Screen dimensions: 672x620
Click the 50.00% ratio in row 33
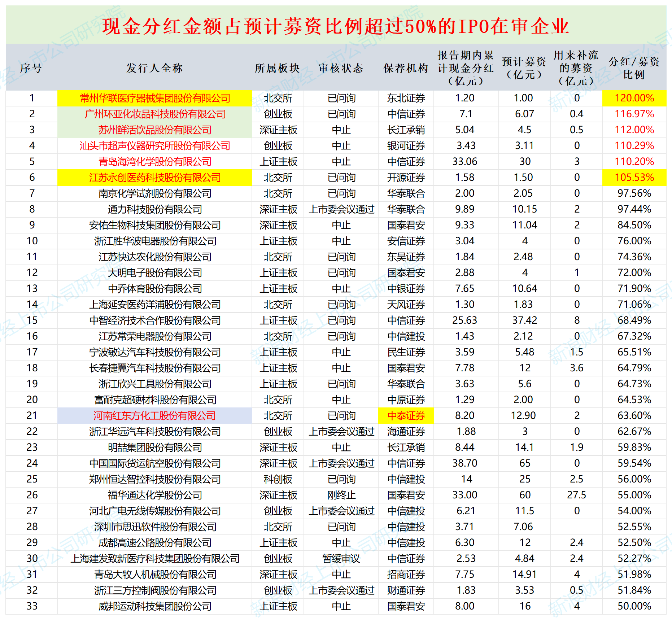pyautogui.click(x=634, y=606)
